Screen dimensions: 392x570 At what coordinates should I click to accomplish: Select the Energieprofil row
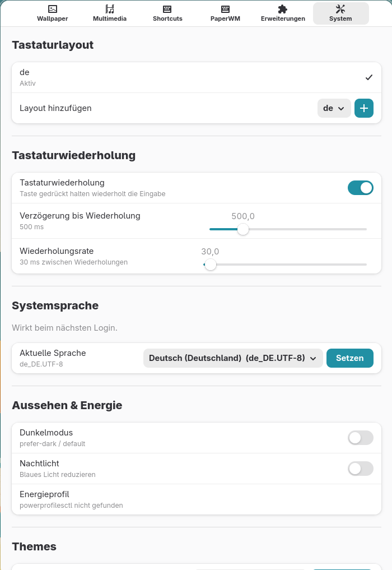(196, 499)
